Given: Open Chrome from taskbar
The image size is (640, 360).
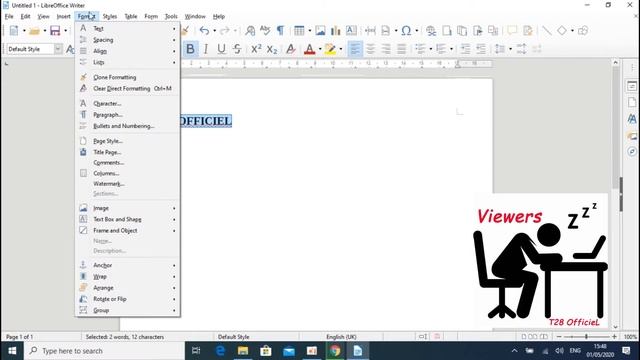Looking at the screenshot, I should [x=335, y=351].
